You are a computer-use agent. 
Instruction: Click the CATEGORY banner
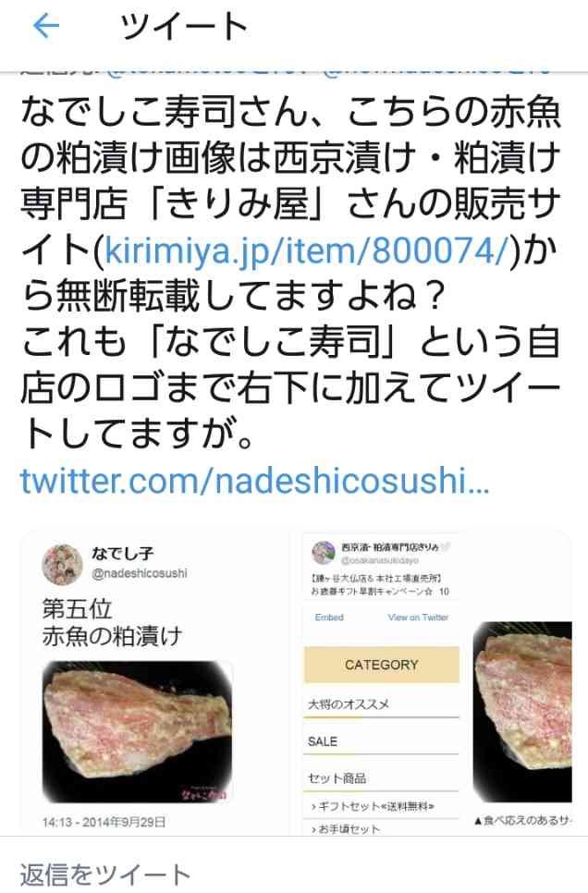[x=381, y=665]
